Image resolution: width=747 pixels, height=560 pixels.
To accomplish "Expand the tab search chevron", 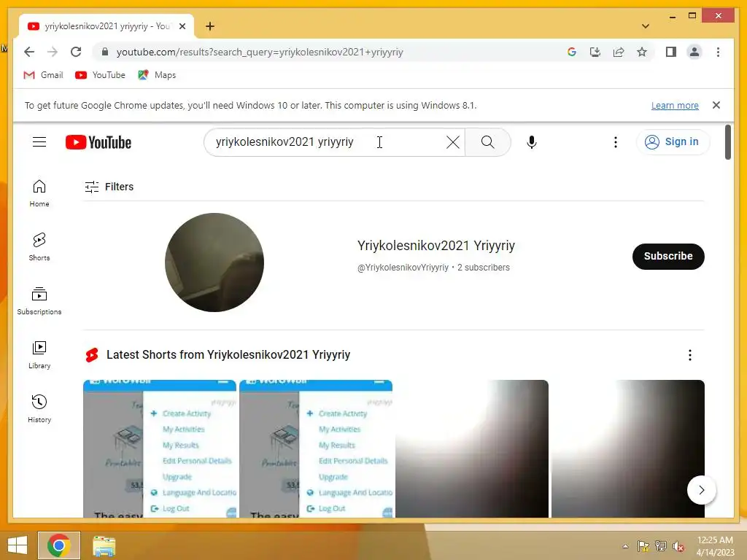I will [x=646, y=26].
